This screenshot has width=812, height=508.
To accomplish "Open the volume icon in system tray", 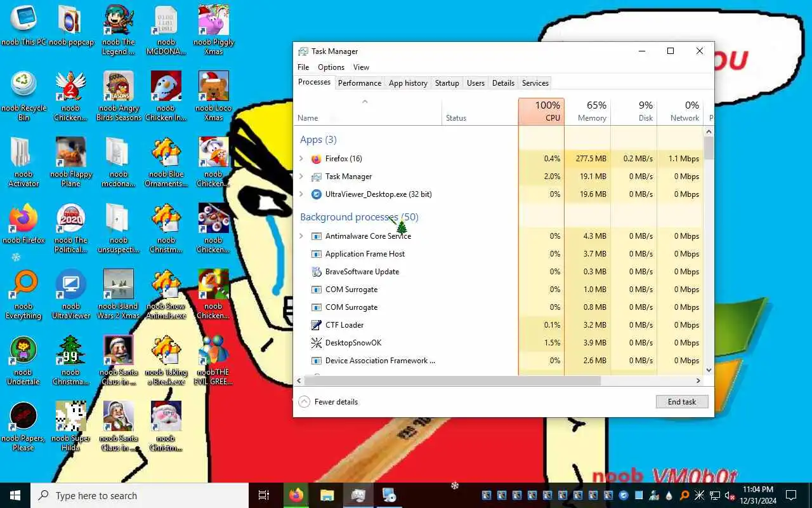I will tap(730, 495).
